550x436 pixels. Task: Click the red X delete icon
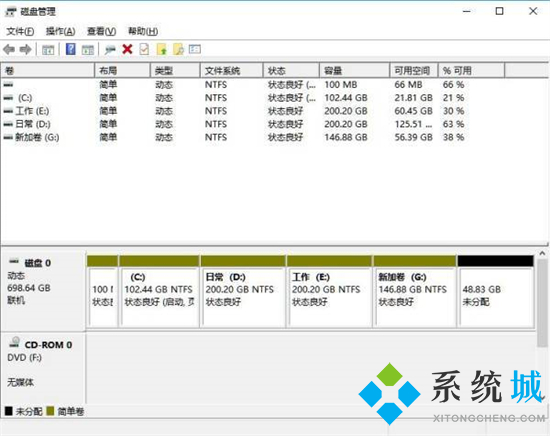[x=127, y=49]
